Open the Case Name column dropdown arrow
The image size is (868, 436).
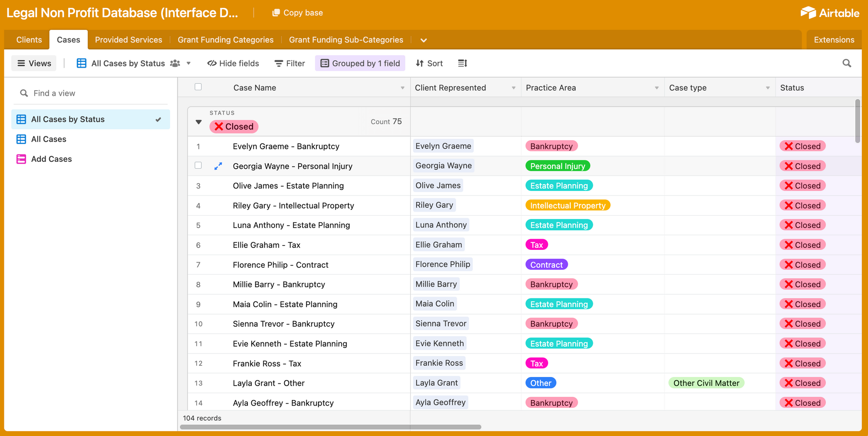(402, 88)
